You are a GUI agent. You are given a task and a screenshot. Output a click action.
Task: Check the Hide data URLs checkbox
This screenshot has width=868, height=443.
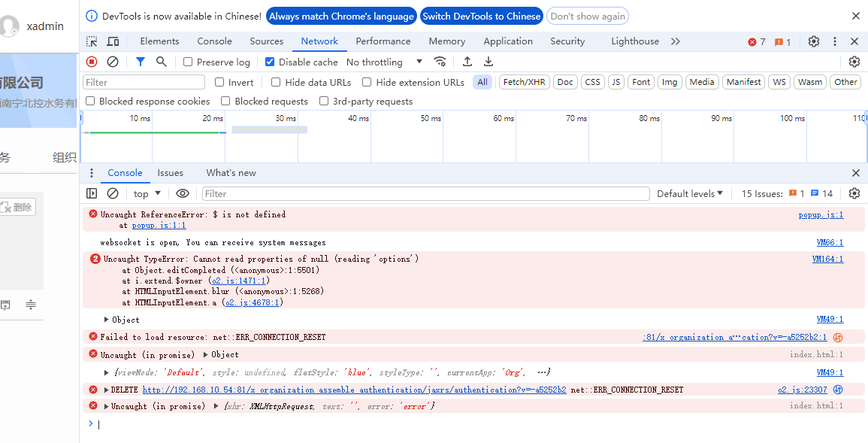pyautogui.click(x=276, y=82)
